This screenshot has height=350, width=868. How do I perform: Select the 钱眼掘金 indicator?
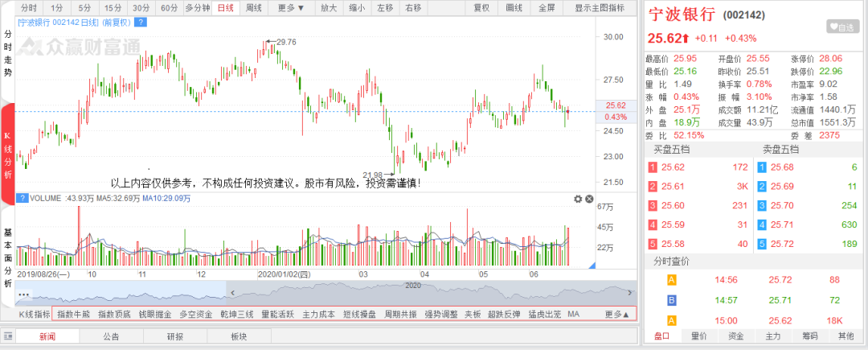(x=155, y=315)
